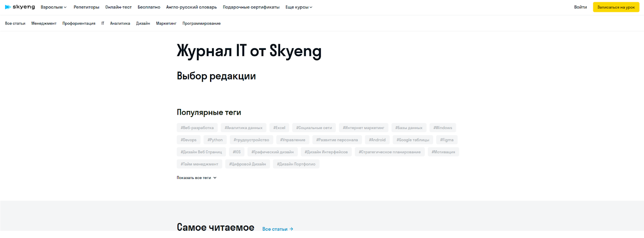
Task: Click the #Графический дизайн tag
Action: [x=272, y=152]
